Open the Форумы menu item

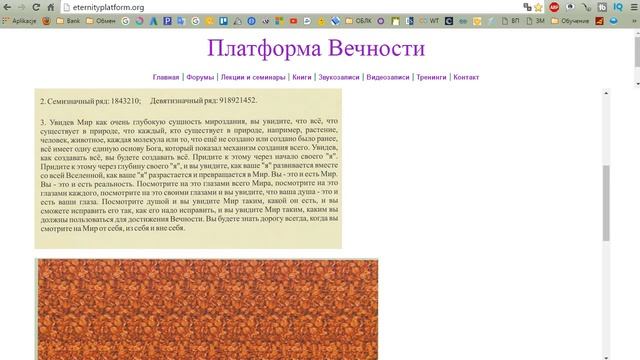(200, 77)
